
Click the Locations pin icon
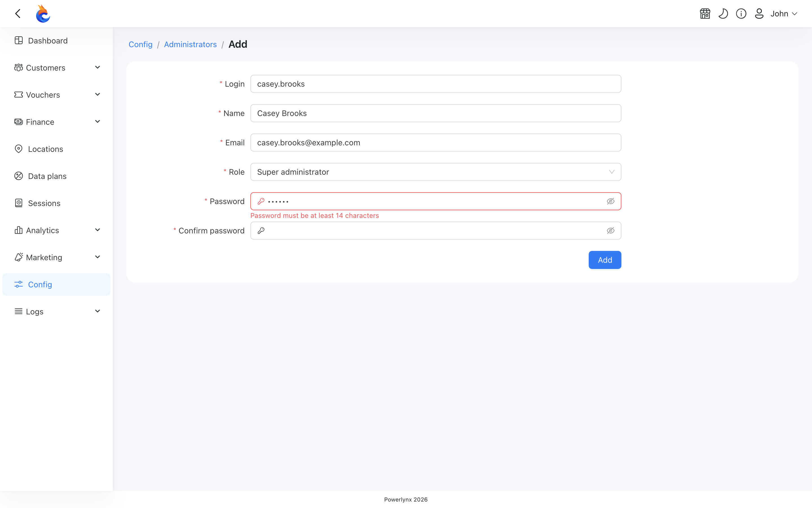(x=18, y=149)
